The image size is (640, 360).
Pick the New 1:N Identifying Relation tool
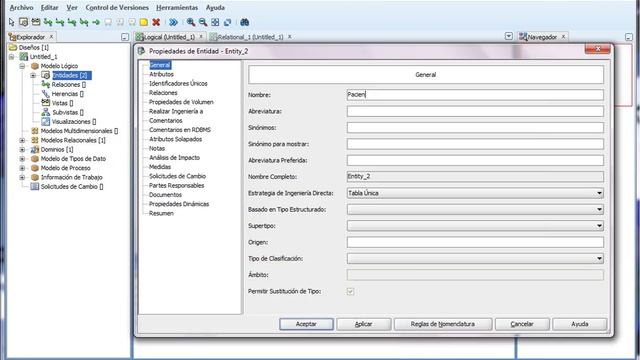pos(72,22)
